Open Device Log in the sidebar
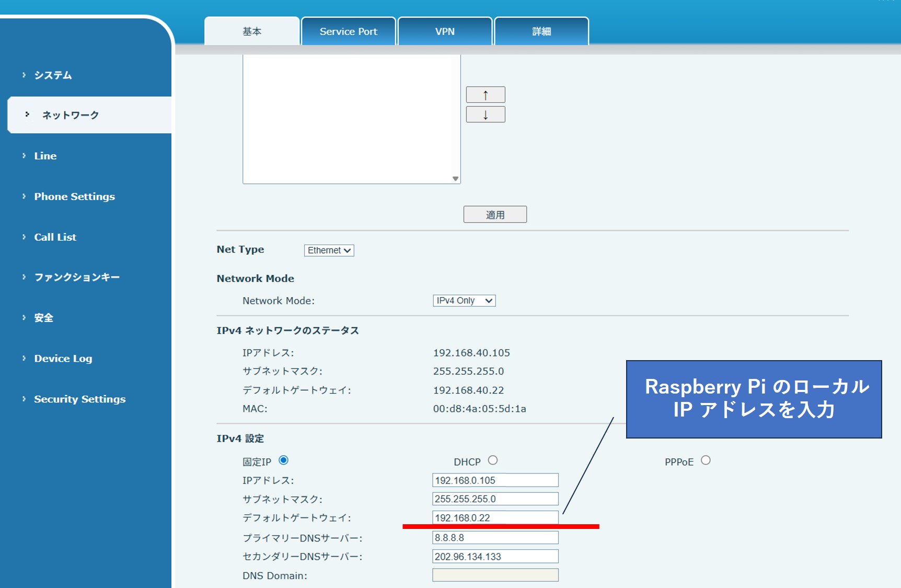 [63, 359]
